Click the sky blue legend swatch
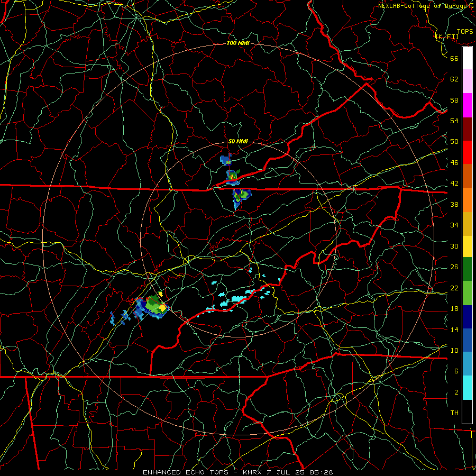 click(x=467, y=364)
